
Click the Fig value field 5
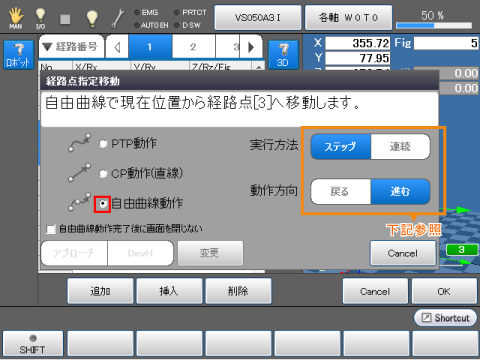pos(446,43)
